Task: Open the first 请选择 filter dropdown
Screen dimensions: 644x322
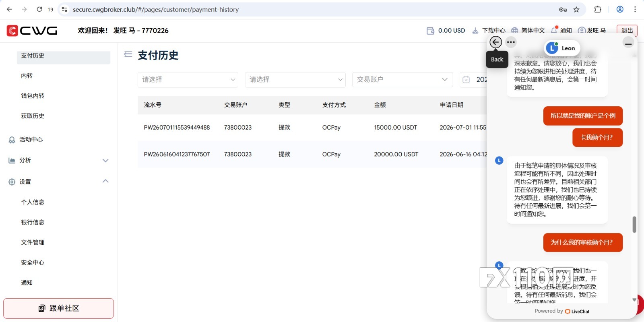Action: coord(188,80)
